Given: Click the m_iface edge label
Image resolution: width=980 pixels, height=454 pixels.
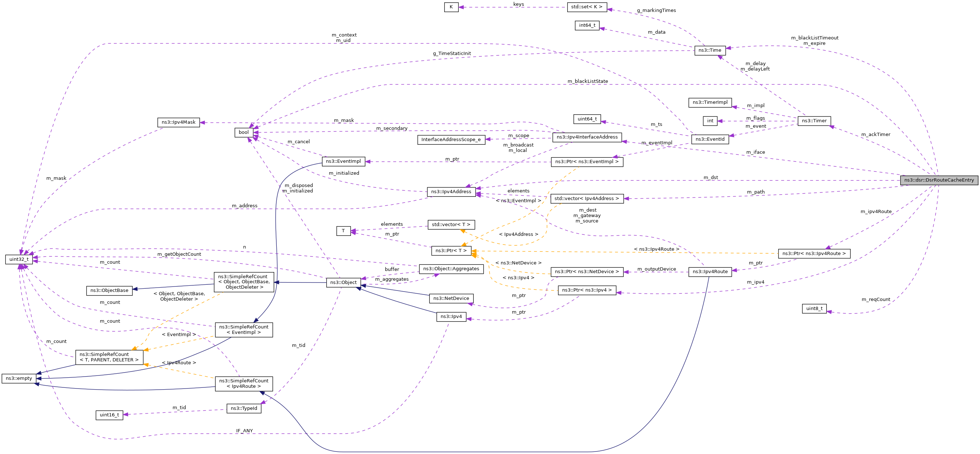Looking at the screenshot, I should [756, 152].
